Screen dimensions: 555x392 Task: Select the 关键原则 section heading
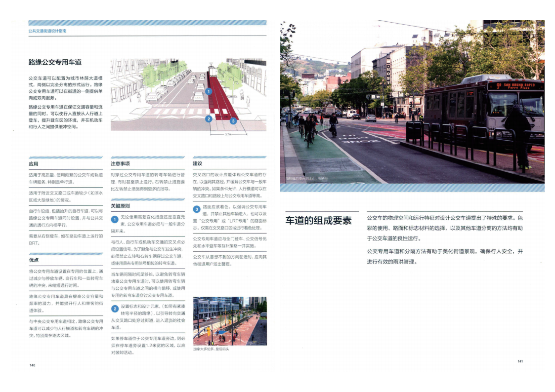[120, 206]
